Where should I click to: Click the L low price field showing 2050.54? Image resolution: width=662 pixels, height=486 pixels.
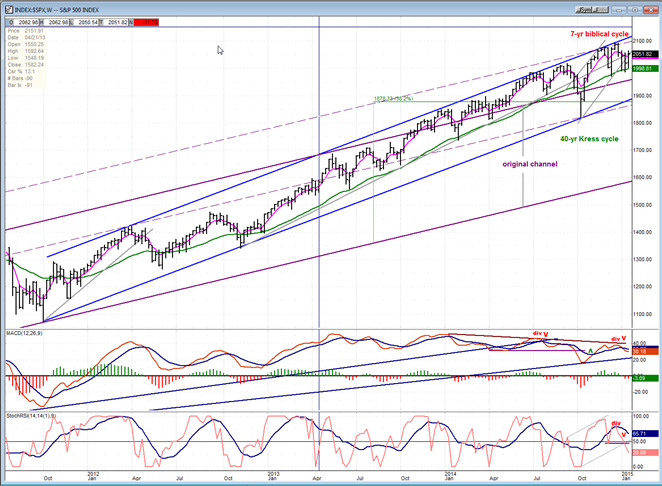pyautogui.click(x=88, y=22)
